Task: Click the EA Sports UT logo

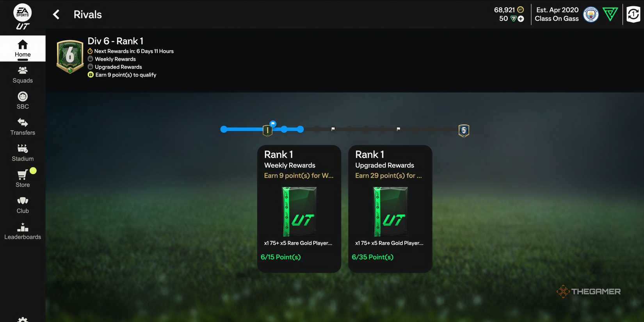Action: point(23,17)
